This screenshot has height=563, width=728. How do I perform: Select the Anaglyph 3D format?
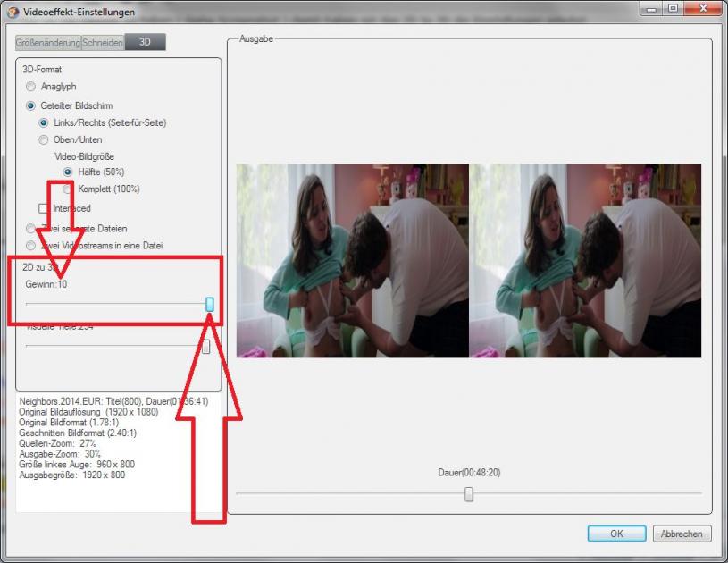click(x=30, y=87)
